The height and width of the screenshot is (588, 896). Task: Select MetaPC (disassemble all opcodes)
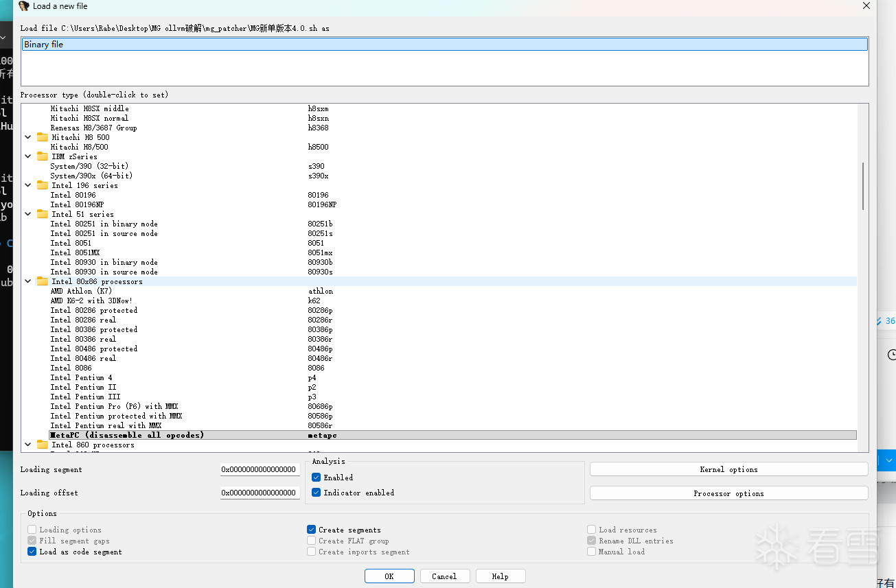pyautogui.click(x=453, y=435)
